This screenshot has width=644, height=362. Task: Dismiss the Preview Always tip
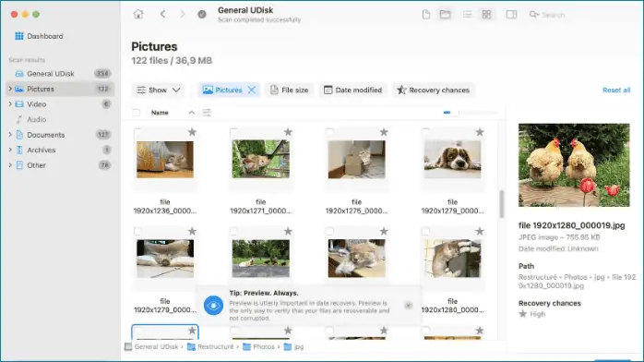[x=408, y=306]
